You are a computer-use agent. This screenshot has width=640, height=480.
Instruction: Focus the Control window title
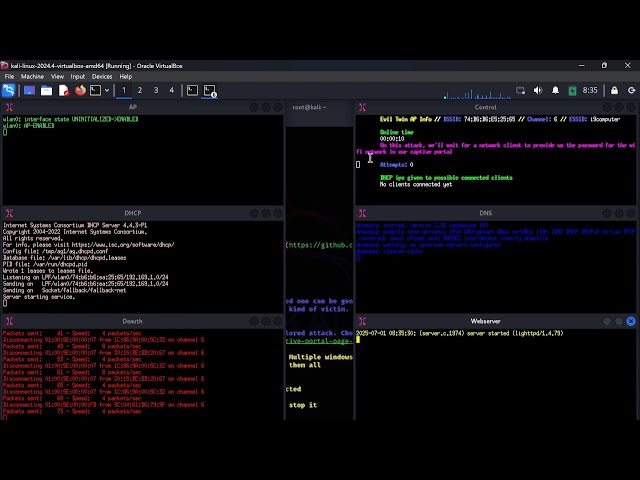485,107
